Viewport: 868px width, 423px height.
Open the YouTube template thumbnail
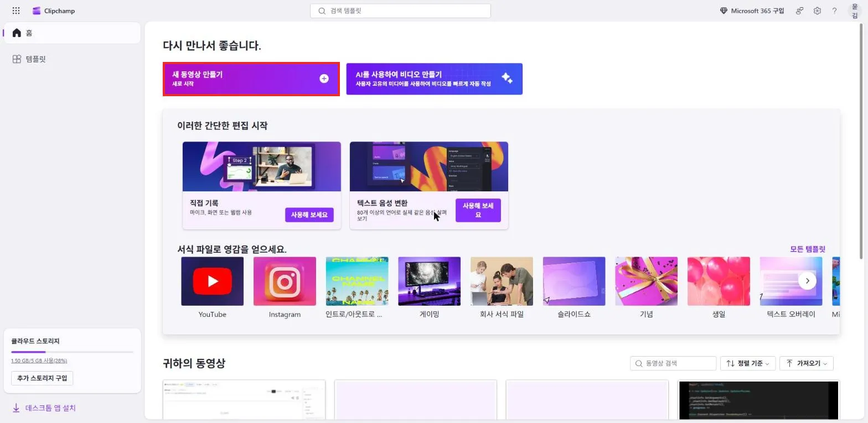[x=212, y=281]
